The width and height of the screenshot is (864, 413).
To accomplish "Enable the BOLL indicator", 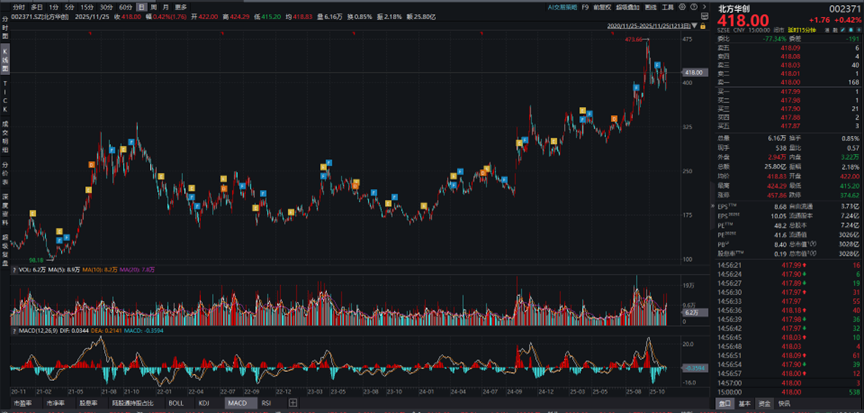I will (x=176, y=403).
